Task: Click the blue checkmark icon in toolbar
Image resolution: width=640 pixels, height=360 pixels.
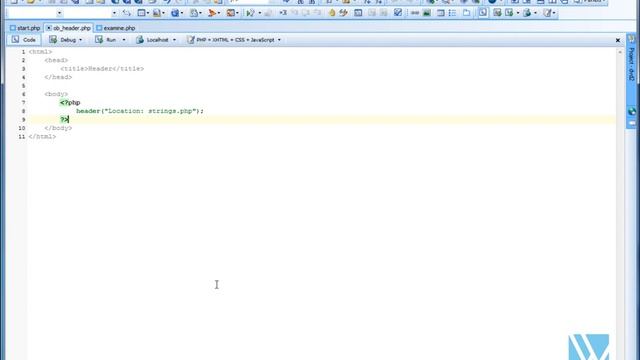Action: (398, 13)
